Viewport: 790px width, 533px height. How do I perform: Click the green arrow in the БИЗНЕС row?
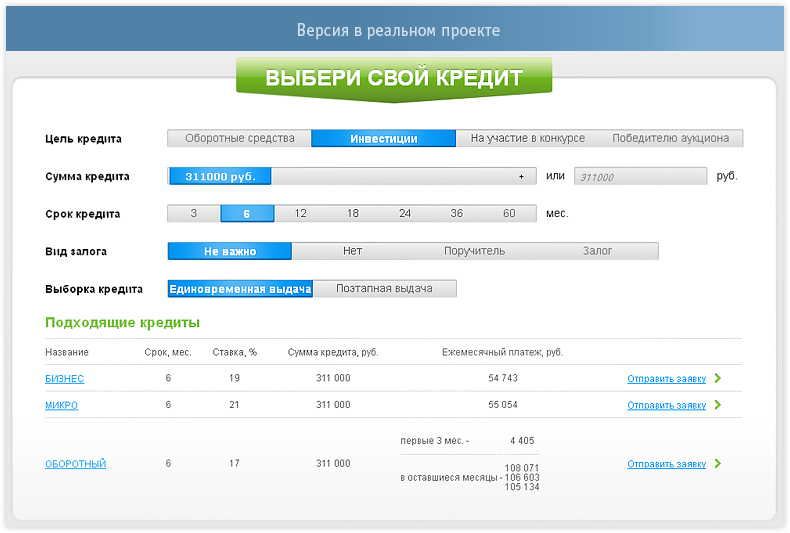[x=718, y=378]
